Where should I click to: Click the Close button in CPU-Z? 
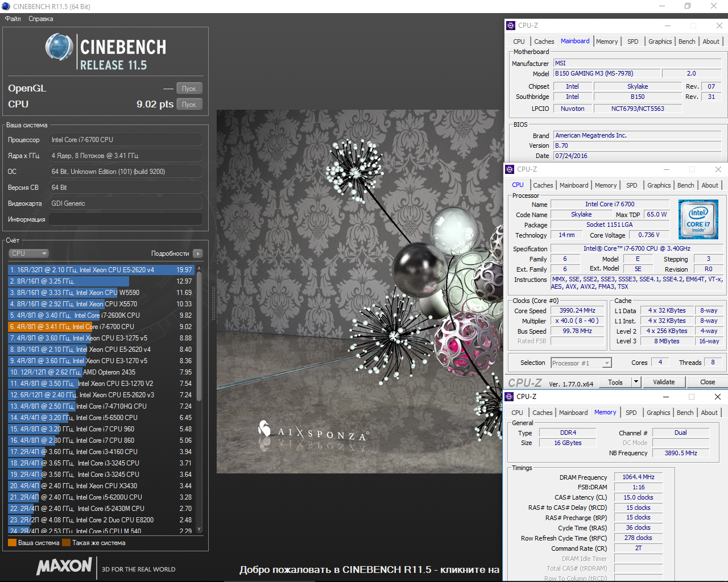pos(708,383)
